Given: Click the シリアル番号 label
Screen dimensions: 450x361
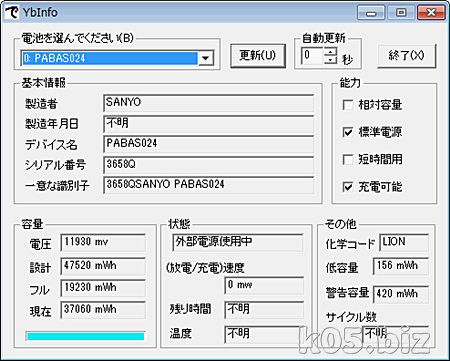Looking at the screenshot, I should [55, 165].
